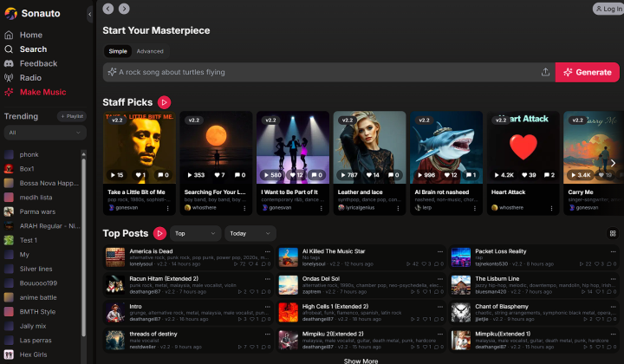The width and height of the screenshot is (624, 364).
Task: Expand the Top sorting dropdown
Action: 196,233
